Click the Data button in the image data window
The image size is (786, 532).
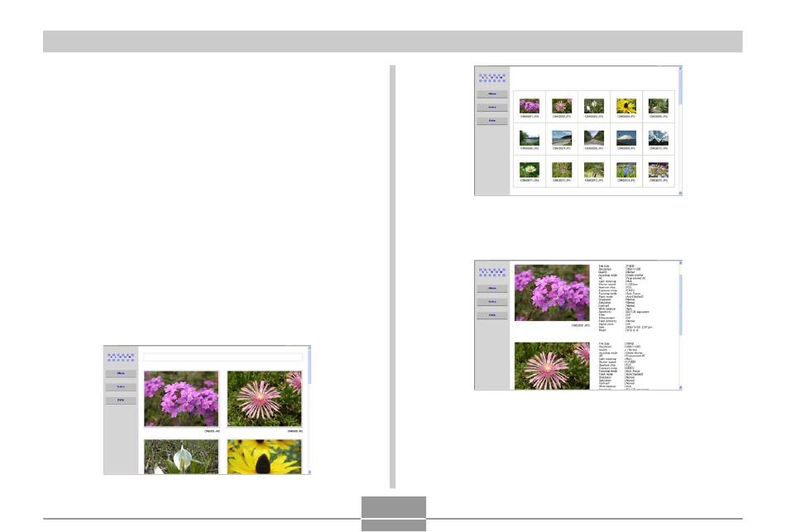click(x=492, y=315)
